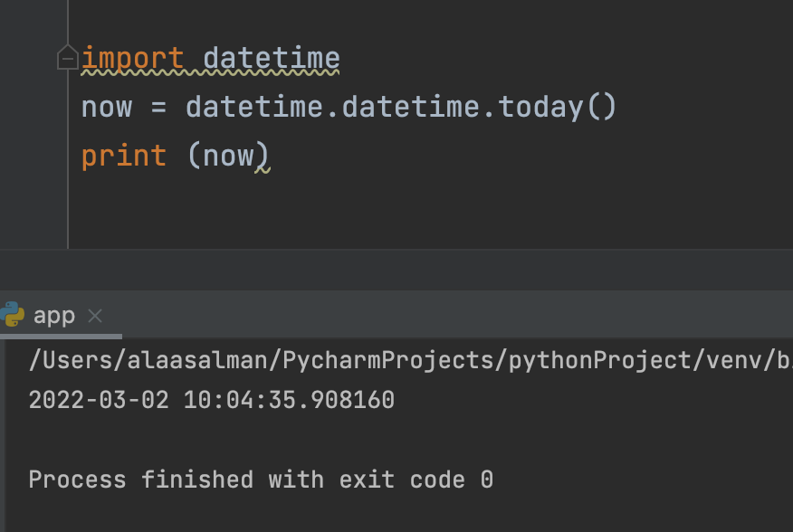Place the cursor on datetime in the import line
This screenshot has width=793, height=532.
click(271, 59)
